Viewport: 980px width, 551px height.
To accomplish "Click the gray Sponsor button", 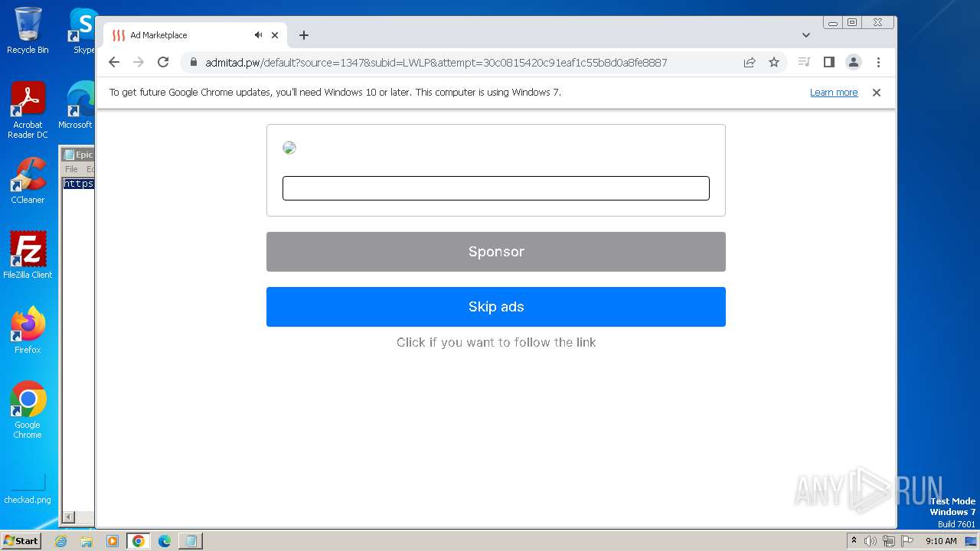I will [x=496, y=252].
